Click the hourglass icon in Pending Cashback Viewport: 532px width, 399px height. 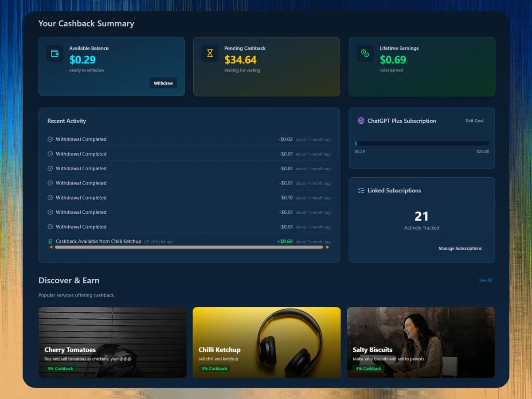(210, 53)
